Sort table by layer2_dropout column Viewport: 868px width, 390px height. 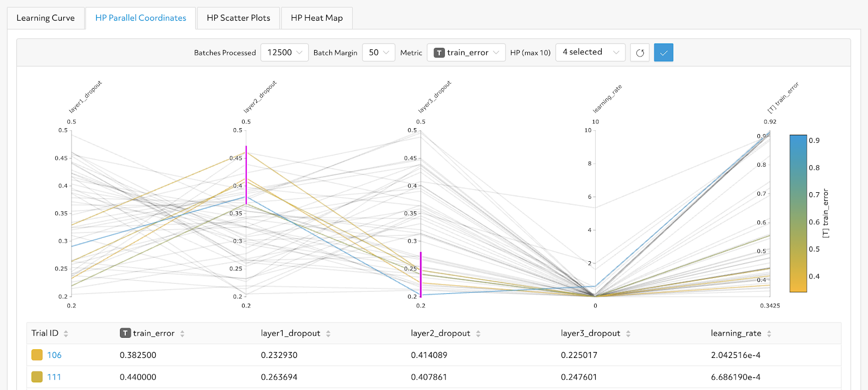[478, 334]
